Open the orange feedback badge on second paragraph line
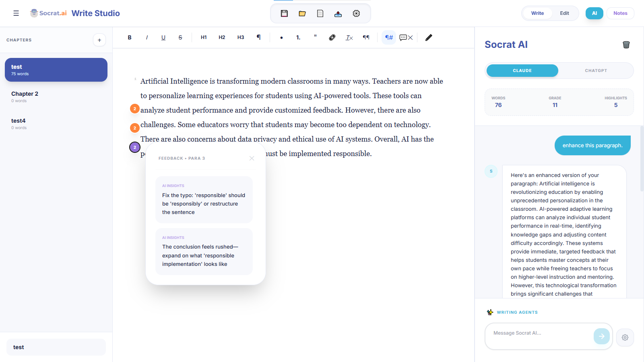 coord(135,128)
